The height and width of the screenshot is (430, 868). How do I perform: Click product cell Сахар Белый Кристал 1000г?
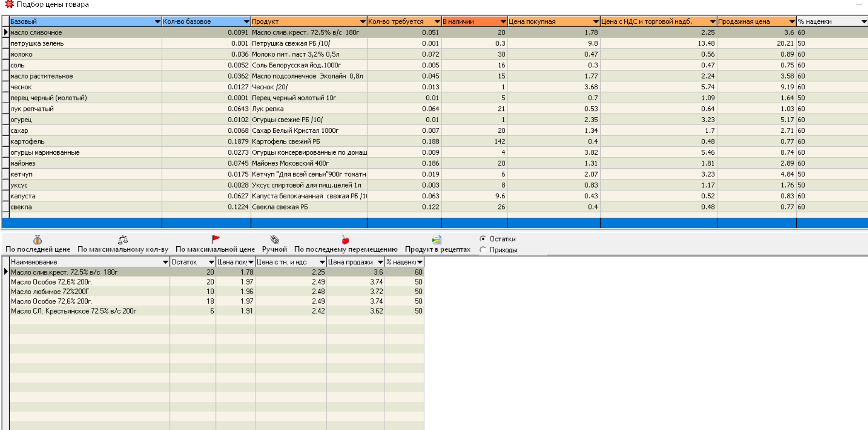point(309,130)
